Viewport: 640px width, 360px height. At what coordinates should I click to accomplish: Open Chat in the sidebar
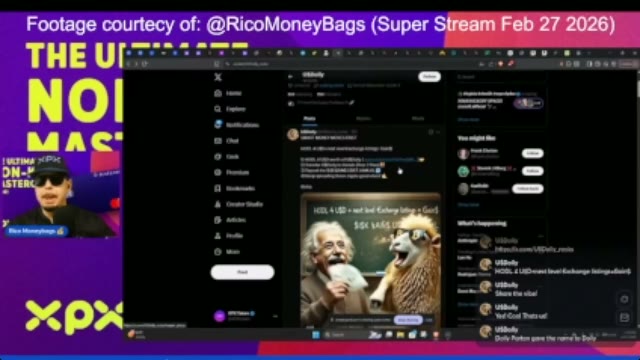[232, 141]
